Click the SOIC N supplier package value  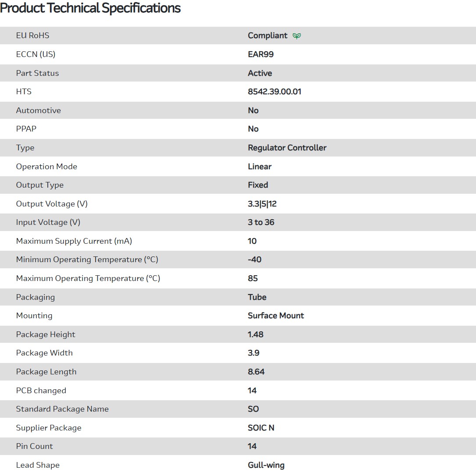coord(261,428)
